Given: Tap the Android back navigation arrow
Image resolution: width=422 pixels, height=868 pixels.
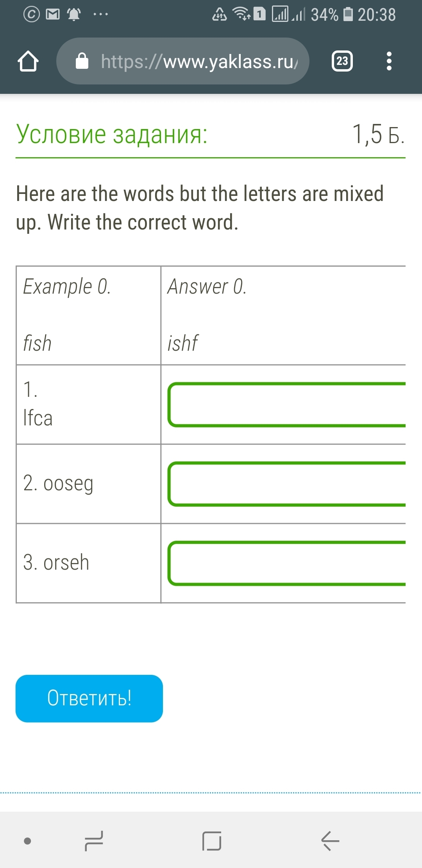Looking at the screenshot, I should point(330,841).
